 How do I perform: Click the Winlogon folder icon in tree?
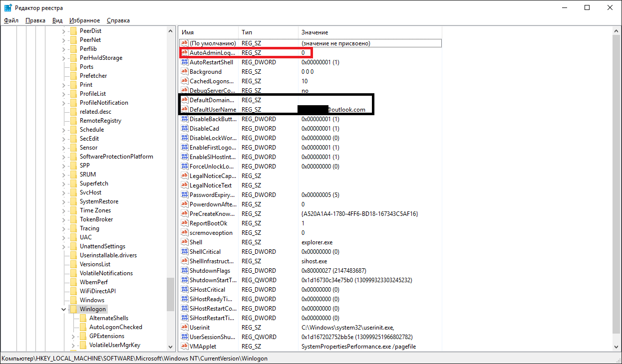coord(74,309)
